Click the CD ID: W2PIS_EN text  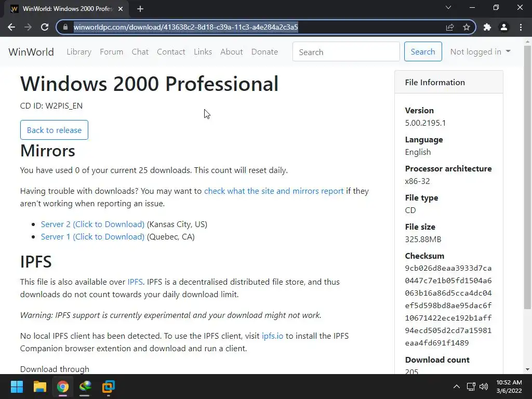pyautogui.click(x=51, y=106)
